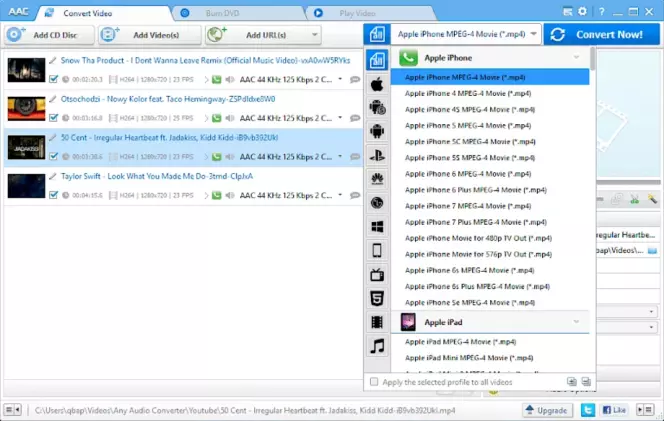Select the PlayStation device category icon
The image size is (664, 421).
pyautogui.click(x=377, y=155)
